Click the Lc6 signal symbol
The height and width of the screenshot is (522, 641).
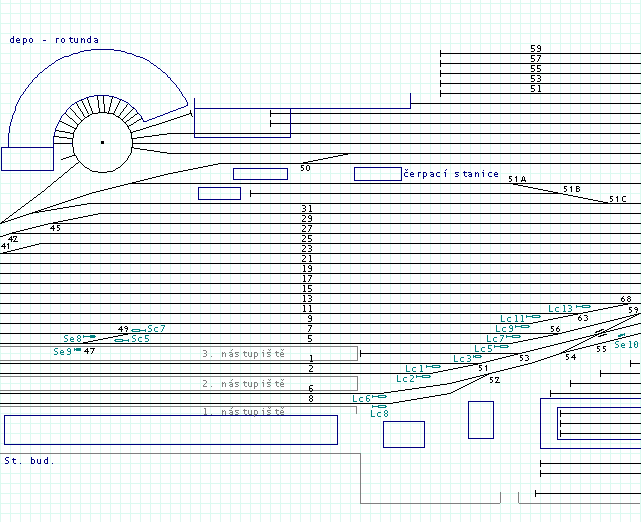[379, 397]
